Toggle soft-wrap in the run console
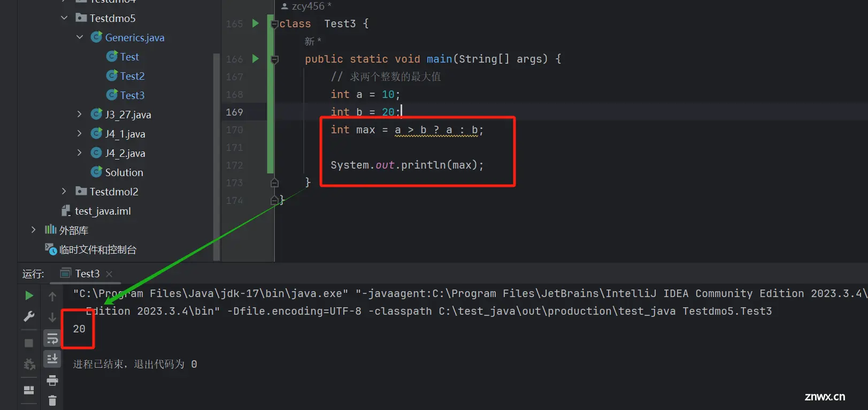868x410 pixels. point(52,339)
